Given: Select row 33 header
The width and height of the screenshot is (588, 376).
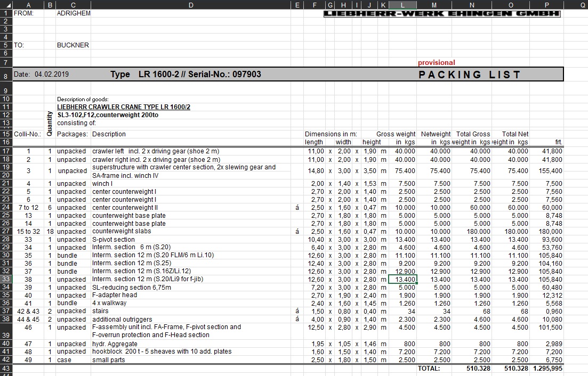Looking at the screenshot, I should pos(6,279).
